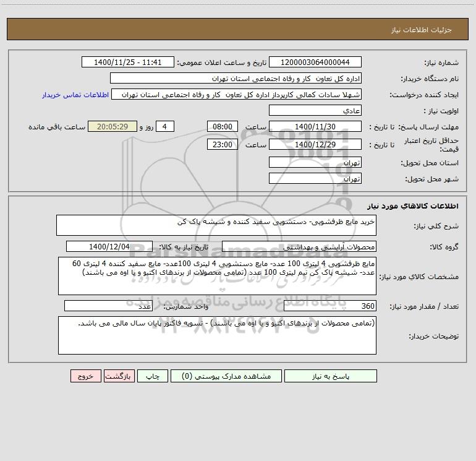
Task: Click the بازگشت back button
Action: click(x=119, y=376)
